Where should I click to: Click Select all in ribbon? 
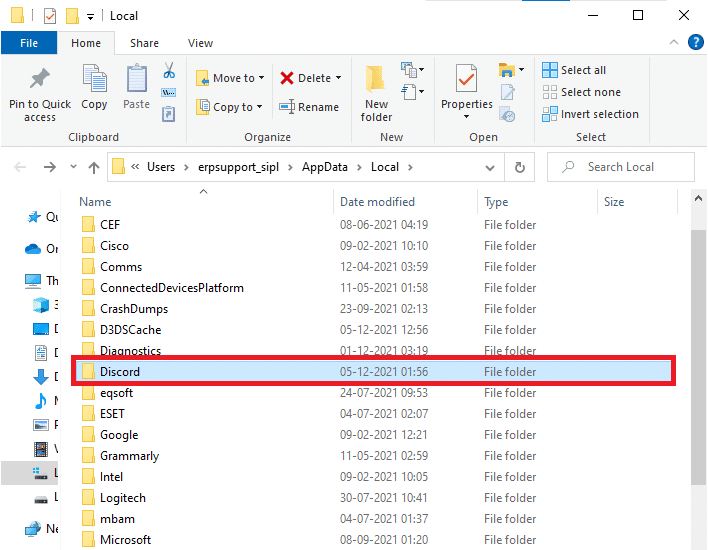[574, 70]
